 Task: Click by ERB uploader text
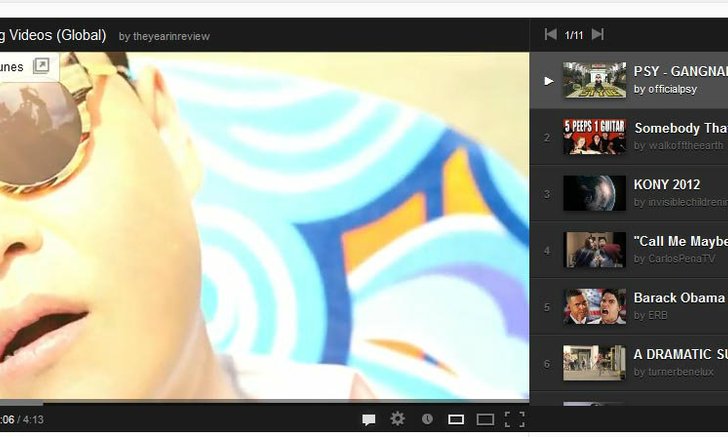(x=650, y=315)
